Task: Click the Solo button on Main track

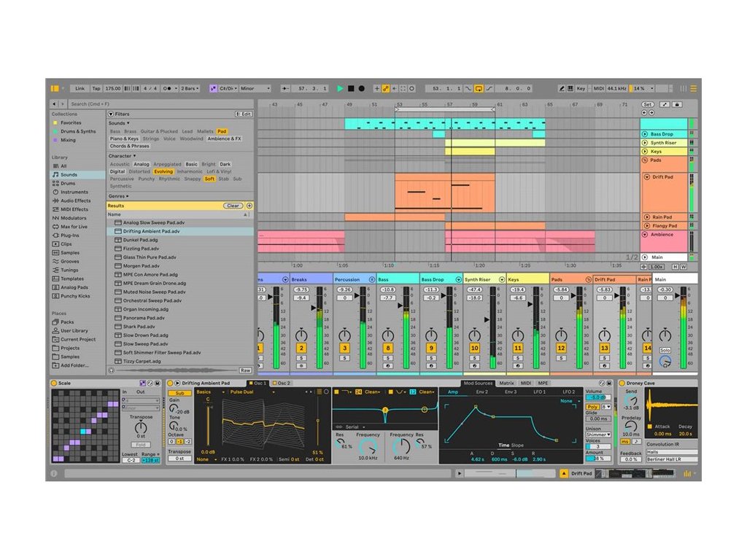Action: tap(665, 350)
